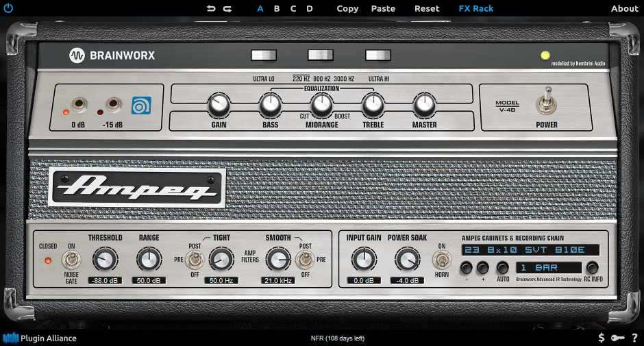Open the 1 BAR display selector

click(548, 267)
